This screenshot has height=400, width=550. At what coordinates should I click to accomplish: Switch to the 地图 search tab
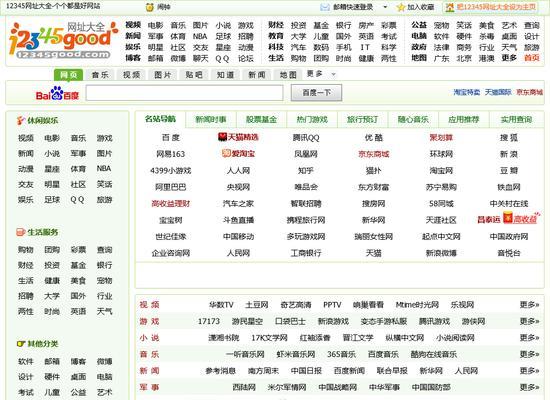click(x=288, y=75)
